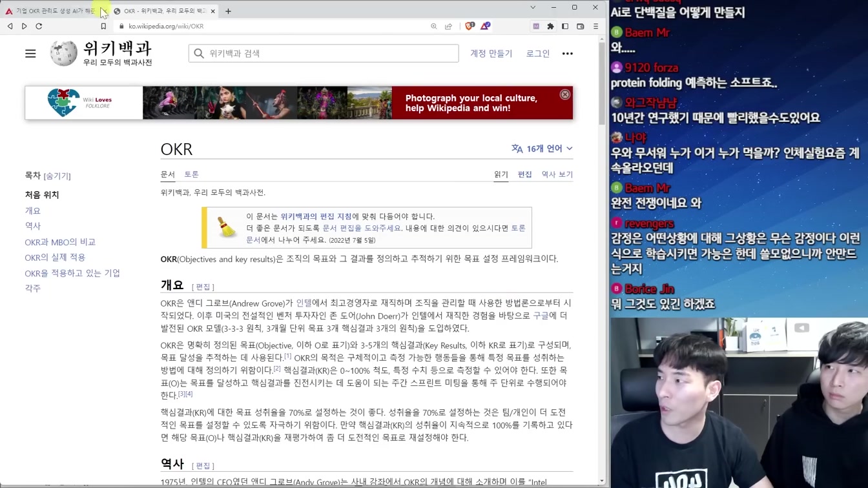
Task: Select the 토론 tab
Action: click(192, 174)
